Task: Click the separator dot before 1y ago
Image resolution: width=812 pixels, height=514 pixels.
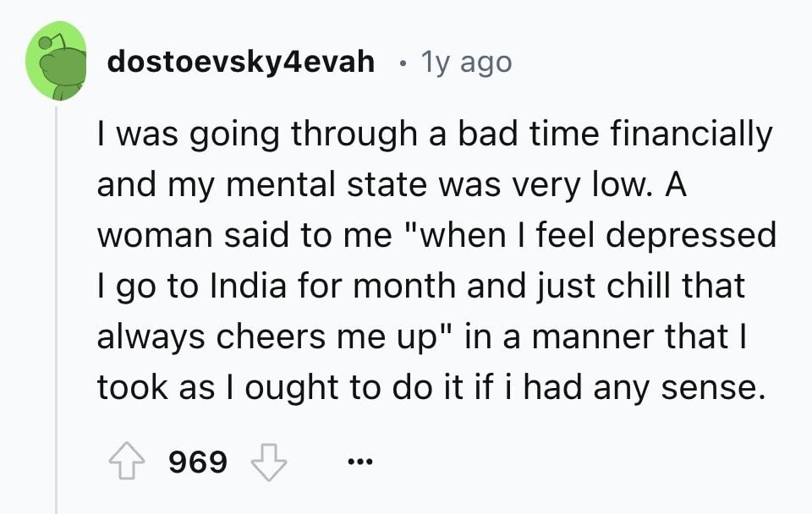Action: point(403,63)
